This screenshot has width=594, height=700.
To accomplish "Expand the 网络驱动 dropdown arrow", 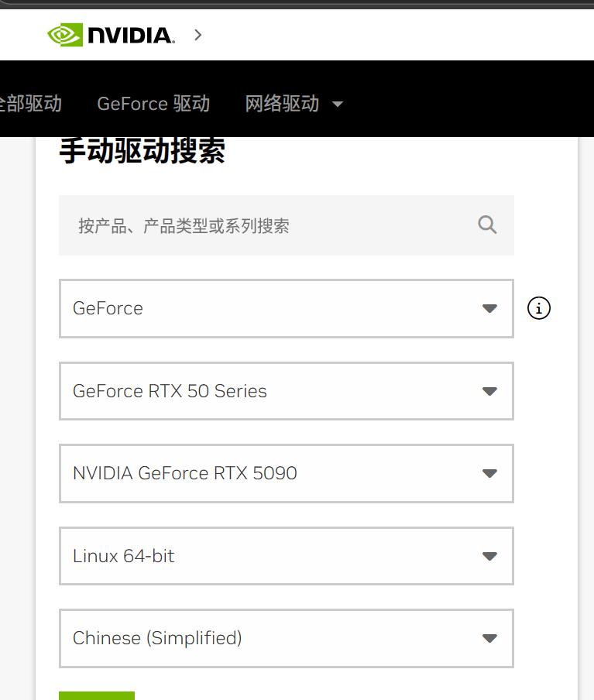I will click(338, 105).
